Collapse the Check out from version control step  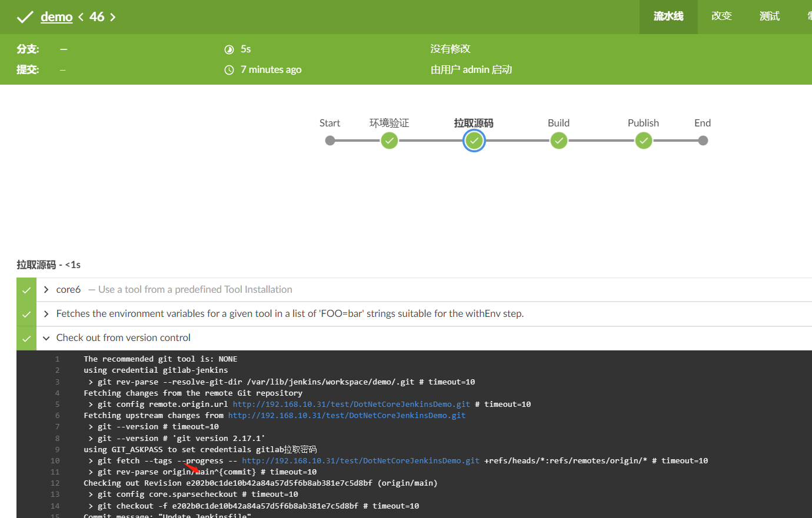coord(46,338)
